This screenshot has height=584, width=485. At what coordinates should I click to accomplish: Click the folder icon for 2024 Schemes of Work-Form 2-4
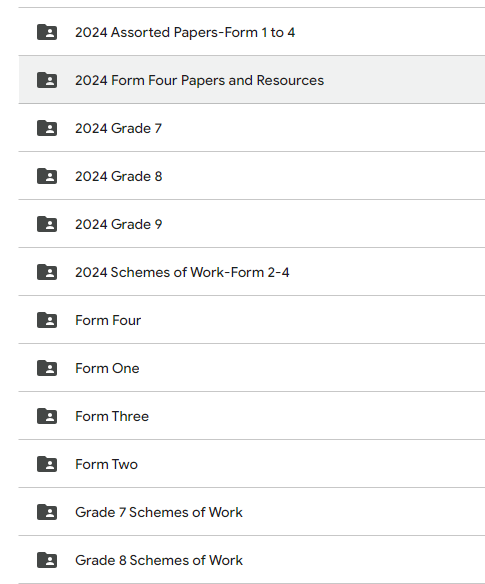(x=47, y=272)
